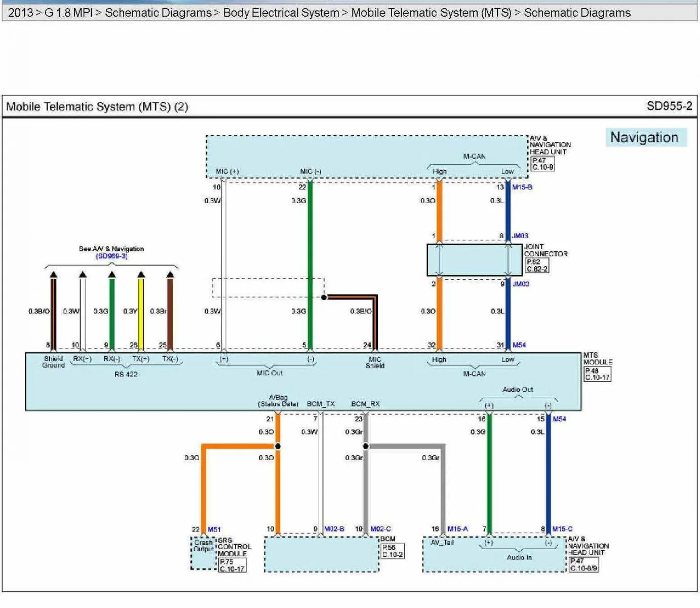Click the 'SD955-2' diagram number

669,106
